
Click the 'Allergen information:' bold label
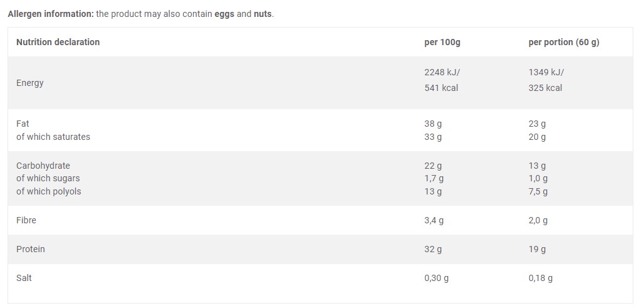tap(50, 14)
